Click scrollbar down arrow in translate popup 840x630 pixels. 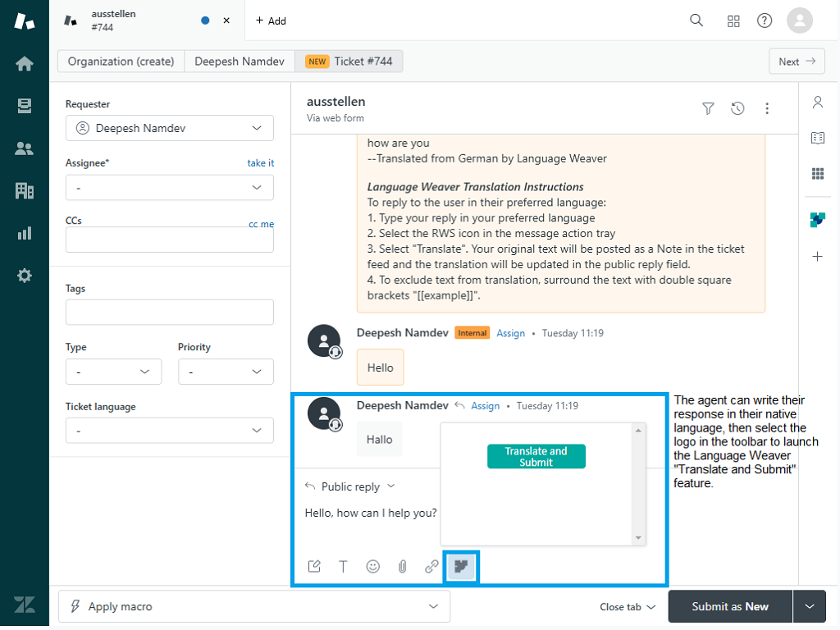click(638, 538)
